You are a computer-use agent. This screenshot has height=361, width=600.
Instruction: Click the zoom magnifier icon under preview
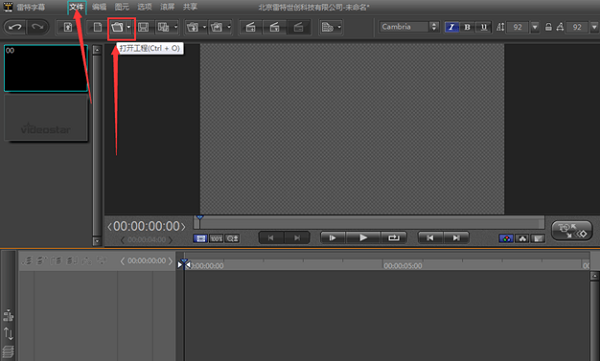click(232, 238)
